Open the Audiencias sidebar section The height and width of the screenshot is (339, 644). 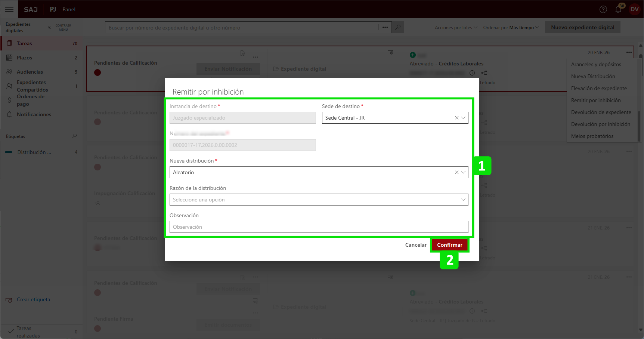[30, 72]
